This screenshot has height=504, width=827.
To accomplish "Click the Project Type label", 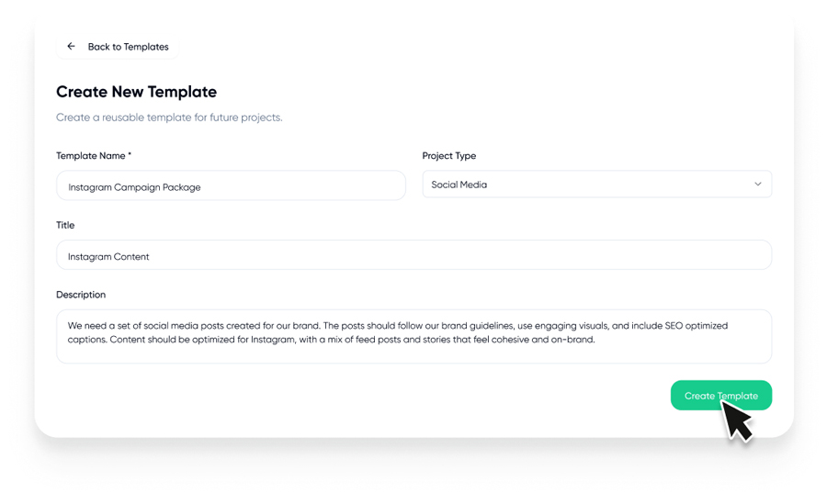I will [x=448, y=156].
